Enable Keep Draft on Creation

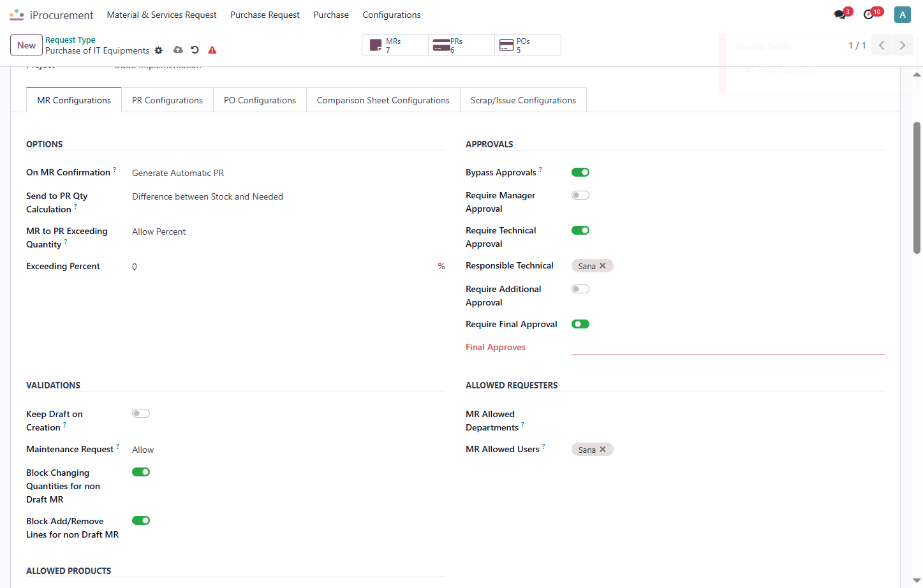coord(141,413)
